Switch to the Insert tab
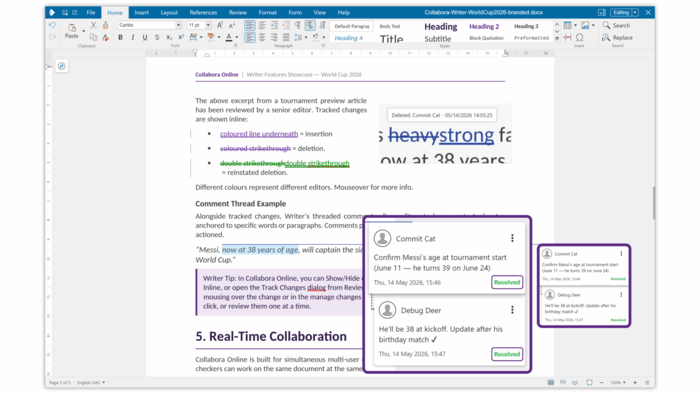The image size is (700, 394). (142, 12)
